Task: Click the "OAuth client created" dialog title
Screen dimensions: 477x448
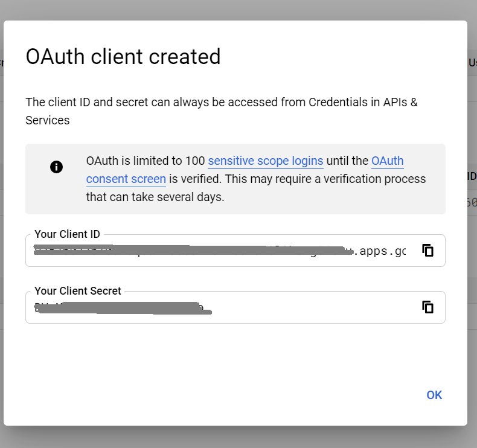Action: coord(123,57)
